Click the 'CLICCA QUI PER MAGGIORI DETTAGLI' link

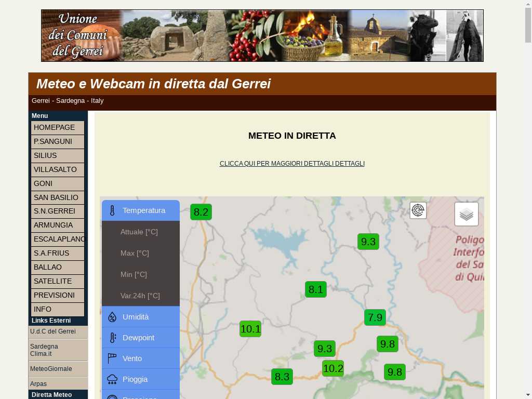click(x=292, y=164)
